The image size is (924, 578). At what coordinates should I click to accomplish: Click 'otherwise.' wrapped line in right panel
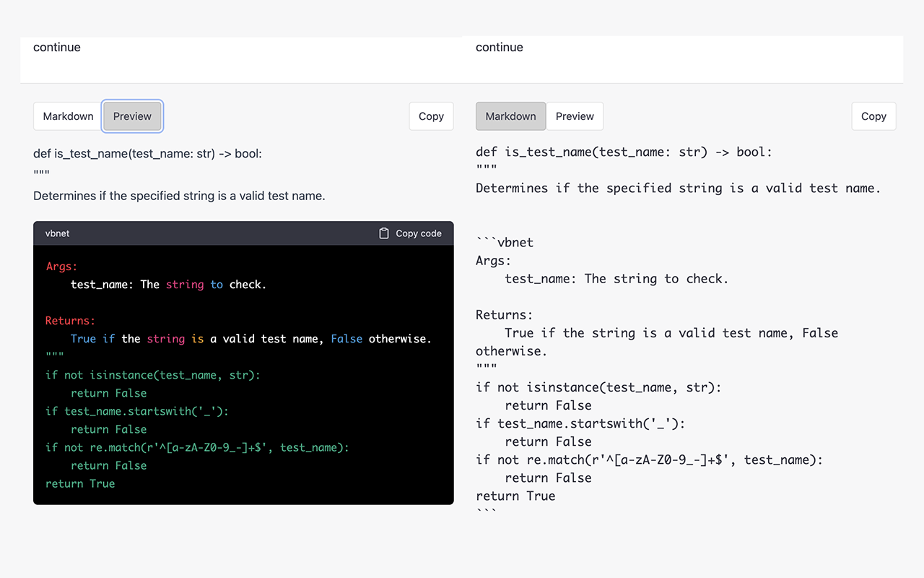pos(512,351)
